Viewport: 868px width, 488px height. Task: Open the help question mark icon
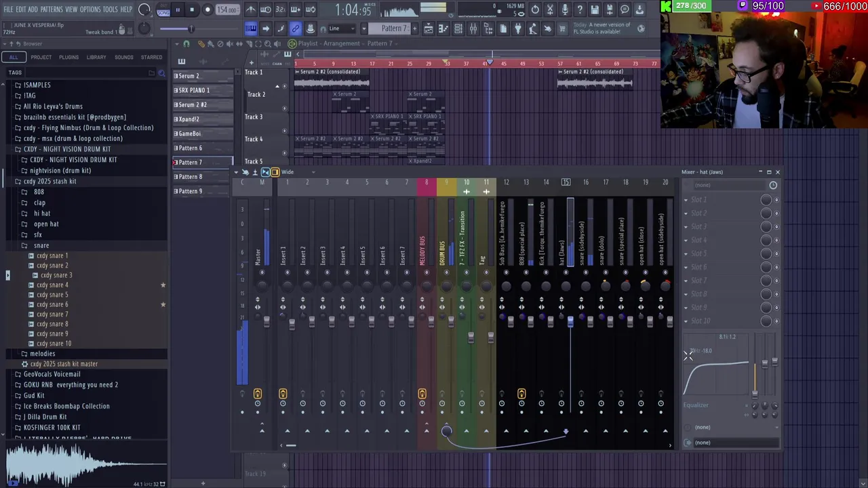click(580, 10)
